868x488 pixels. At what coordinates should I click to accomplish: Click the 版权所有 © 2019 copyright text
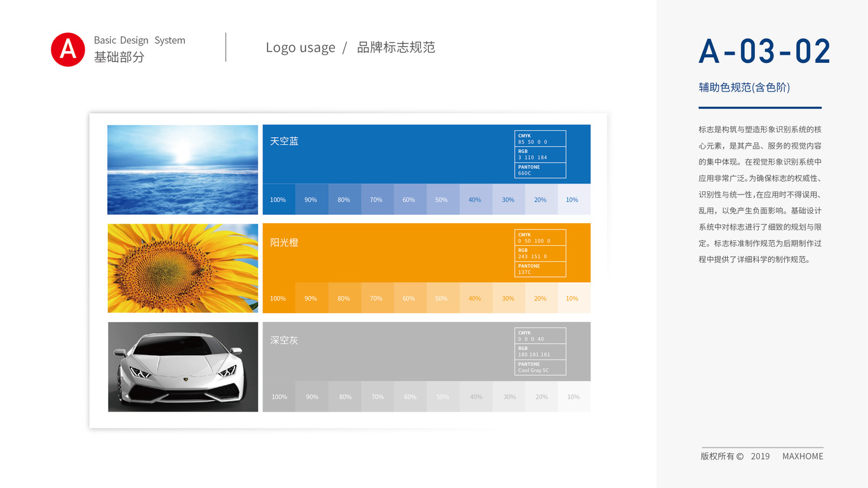[x=735, y=456]
